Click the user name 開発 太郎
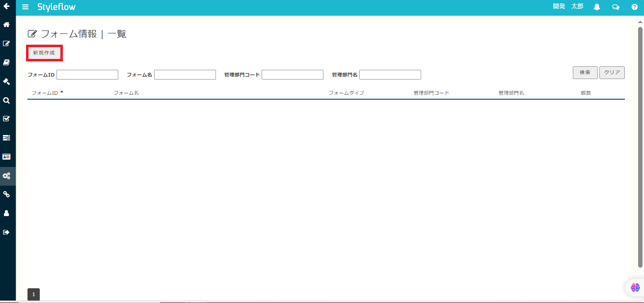Viewport: 644px width, 303px height. click(568, 6)
